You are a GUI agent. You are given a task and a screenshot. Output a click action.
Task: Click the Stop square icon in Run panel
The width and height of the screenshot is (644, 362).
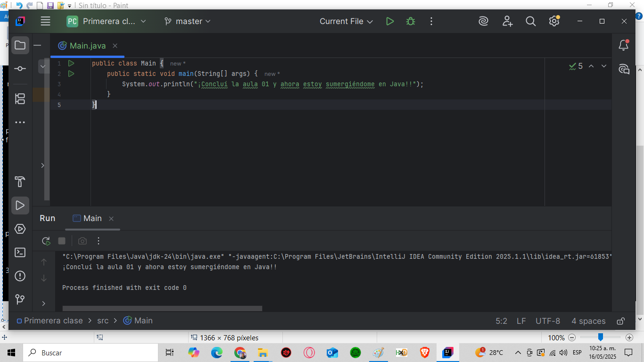coord(62,241)
